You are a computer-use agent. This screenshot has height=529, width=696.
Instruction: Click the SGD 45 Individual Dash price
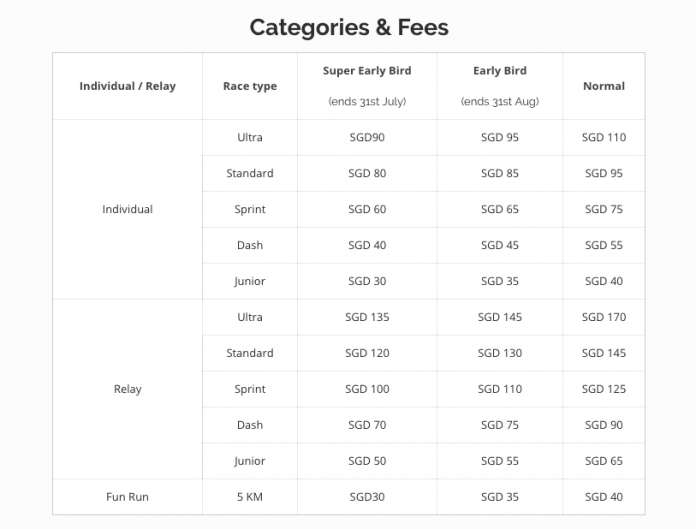pyautogui.click(x=499, y=245)
